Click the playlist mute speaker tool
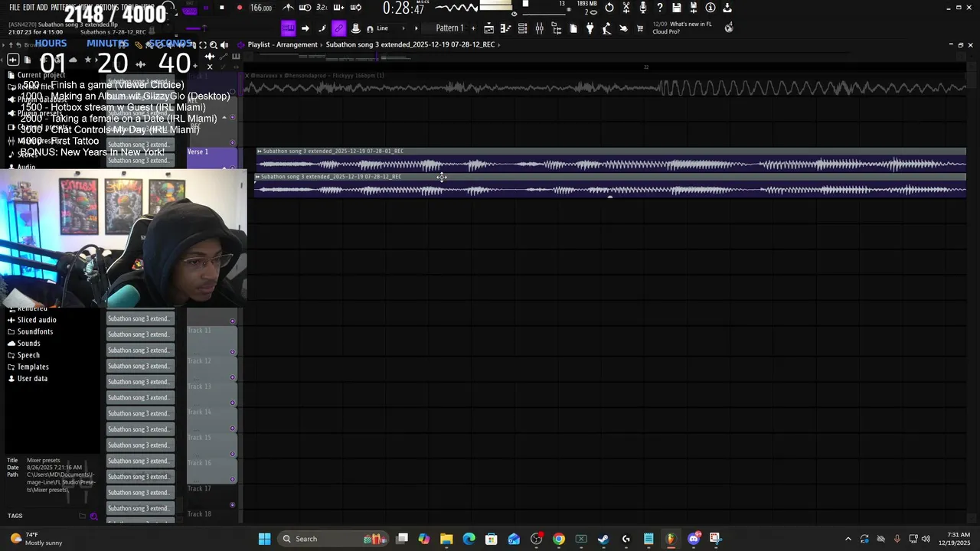This screenshot has width=980, height=551. point(224,45)
